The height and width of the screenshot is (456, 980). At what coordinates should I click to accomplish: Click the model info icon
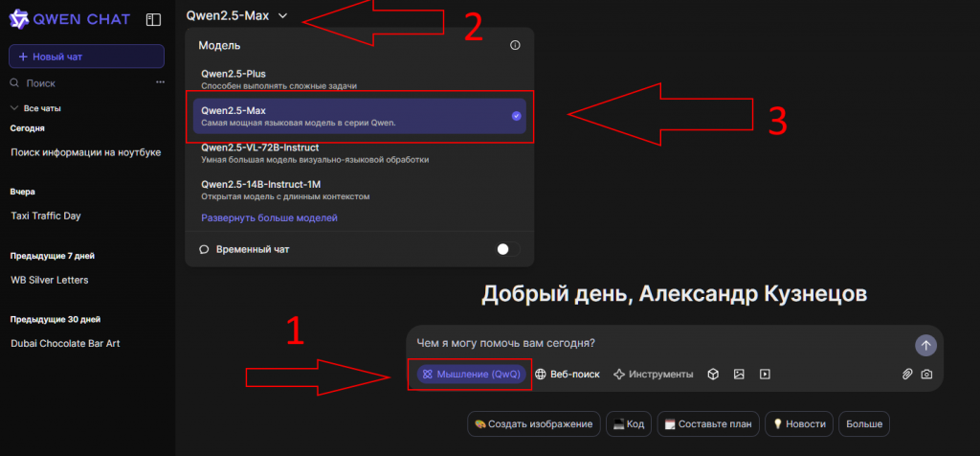click(515, 45)
